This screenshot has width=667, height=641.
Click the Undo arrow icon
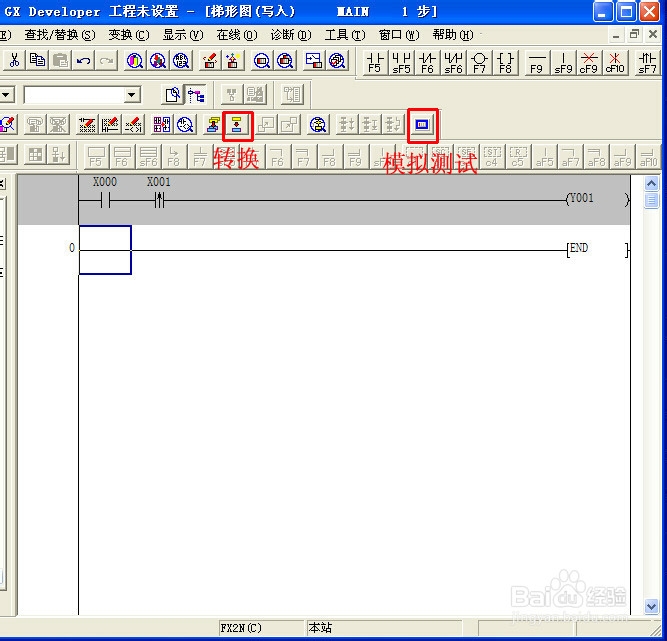click(83, 60)
